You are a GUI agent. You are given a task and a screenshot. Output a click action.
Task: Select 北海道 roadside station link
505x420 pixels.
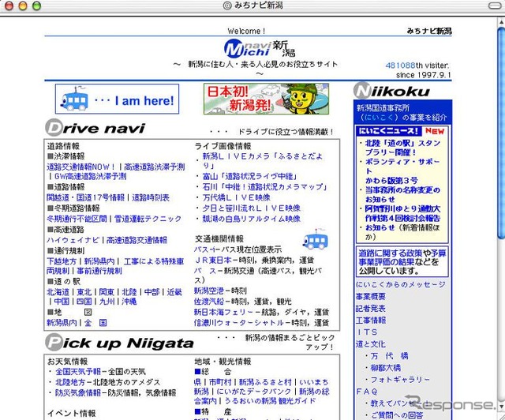pyautogui.click(x=58, y=292)
